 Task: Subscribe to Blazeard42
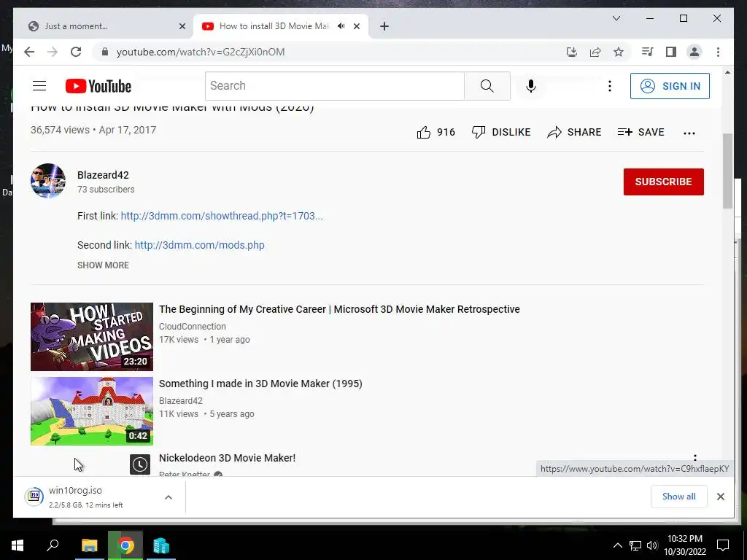click(x=663, y=182)
